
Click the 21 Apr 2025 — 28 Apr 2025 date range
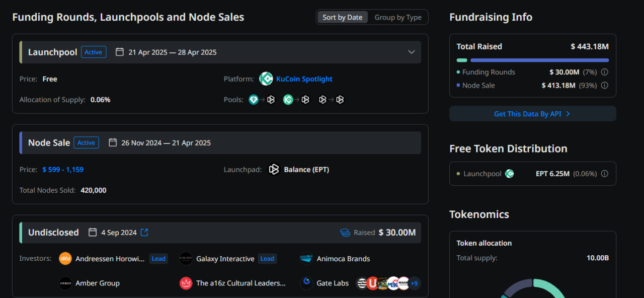click(x=173, y=52)
